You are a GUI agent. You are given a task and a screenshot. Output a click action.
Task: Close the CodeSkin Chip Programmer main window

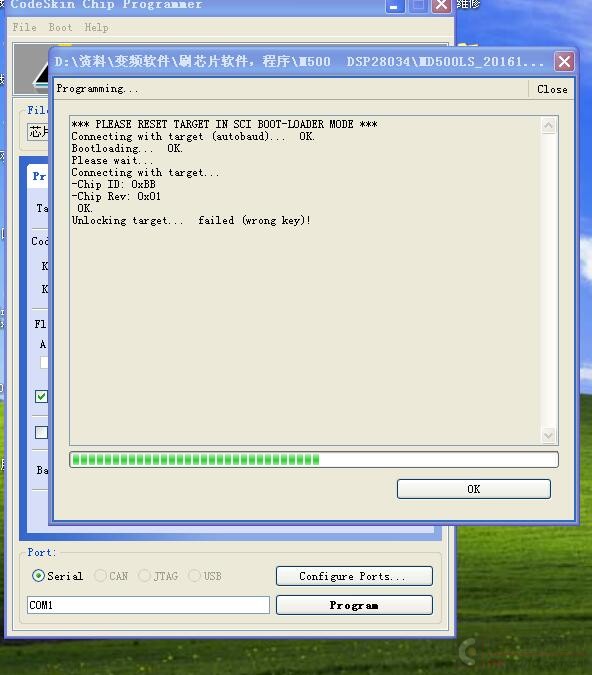[441, 6]
